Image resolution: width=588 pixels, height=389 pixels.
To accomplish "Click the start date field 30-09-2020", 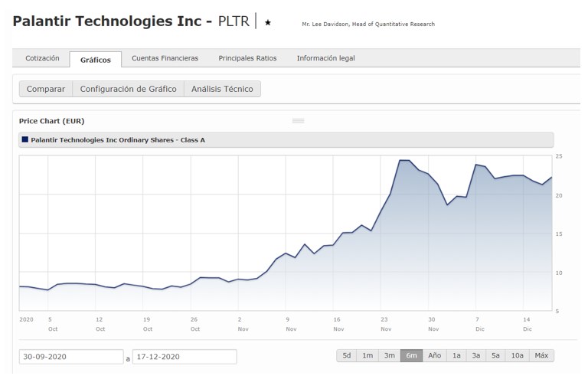I will click(x=70, y=357).
